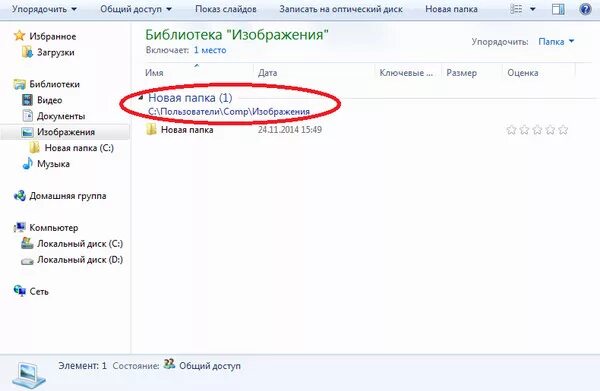
Task: Open Локальный диск (D:) label
Action: (x=80, y=260)
